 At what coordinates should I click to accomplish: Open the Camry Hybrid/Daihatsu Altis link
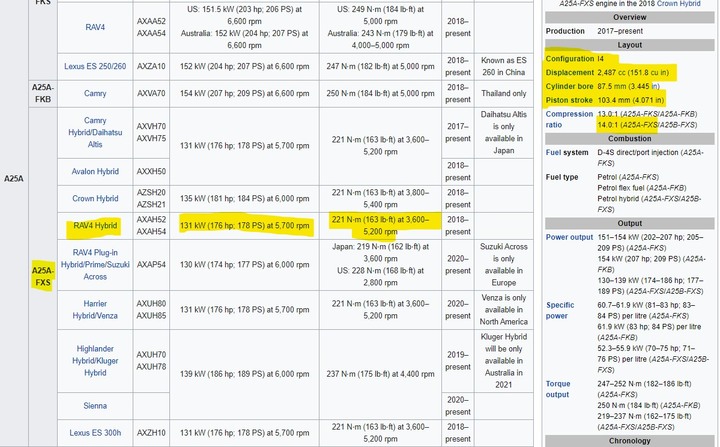pos(95,132)
